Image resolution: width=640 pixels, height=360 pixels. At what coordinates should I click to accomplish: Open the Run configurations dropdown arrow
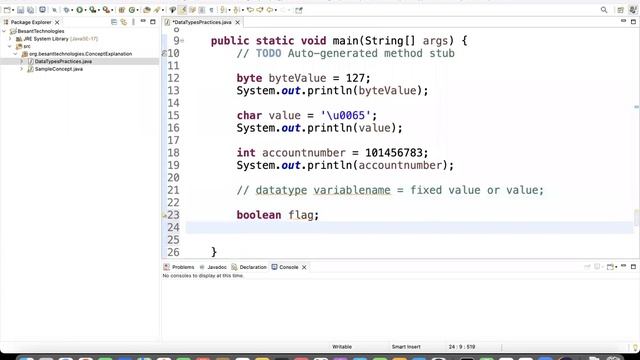coord(85,10)
